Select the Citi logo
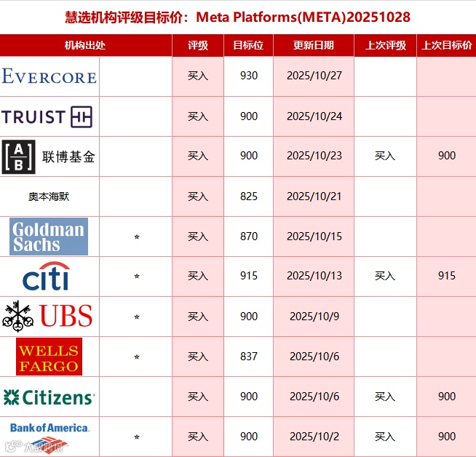 (x=46, y=276)
